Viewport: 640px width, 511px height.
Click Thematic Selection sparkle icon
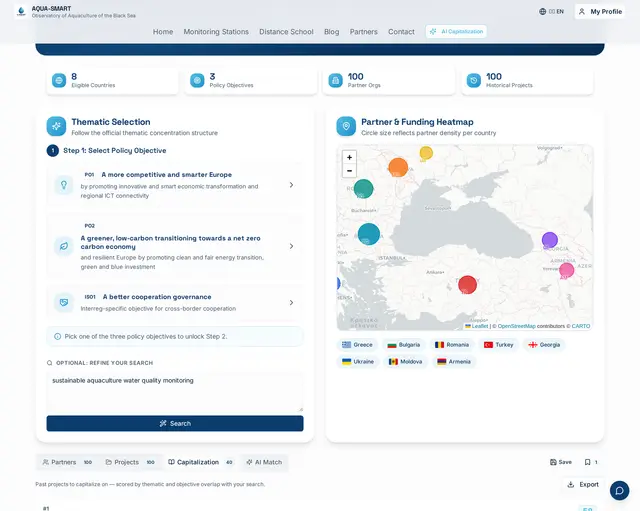[56, 126]
